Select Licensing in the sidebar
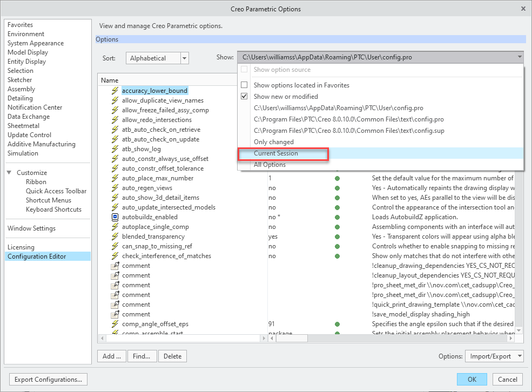The width and height of the screenshot is (532, 392). [x=21, y=247]
